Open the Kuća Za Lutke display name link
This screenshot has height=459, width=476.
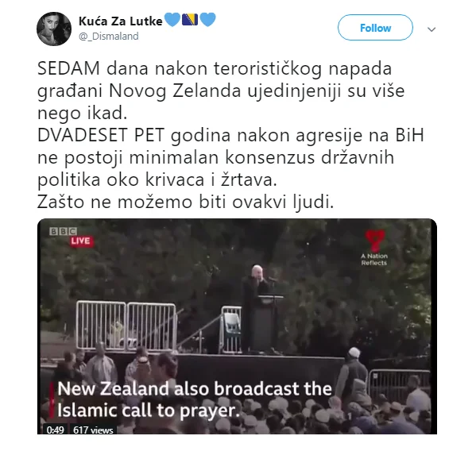click(x=120, y=21)
